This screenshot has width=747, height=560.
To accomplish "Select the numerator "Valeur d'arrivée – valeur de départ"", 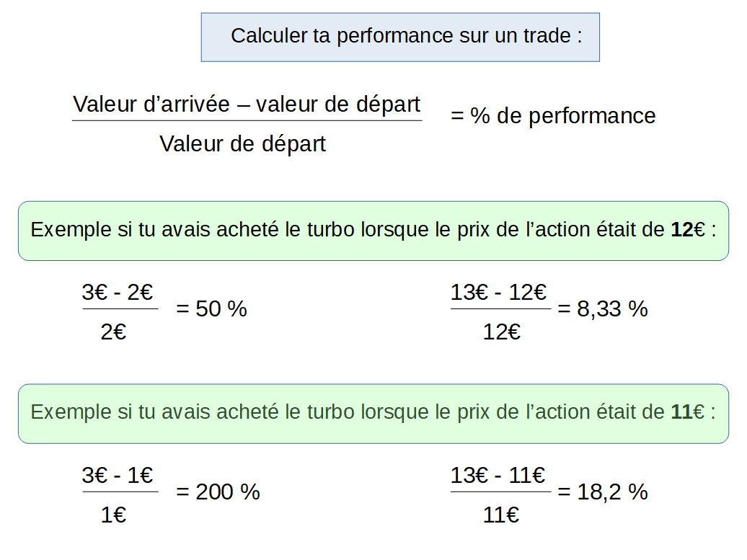I will click(x=247, y=105).
